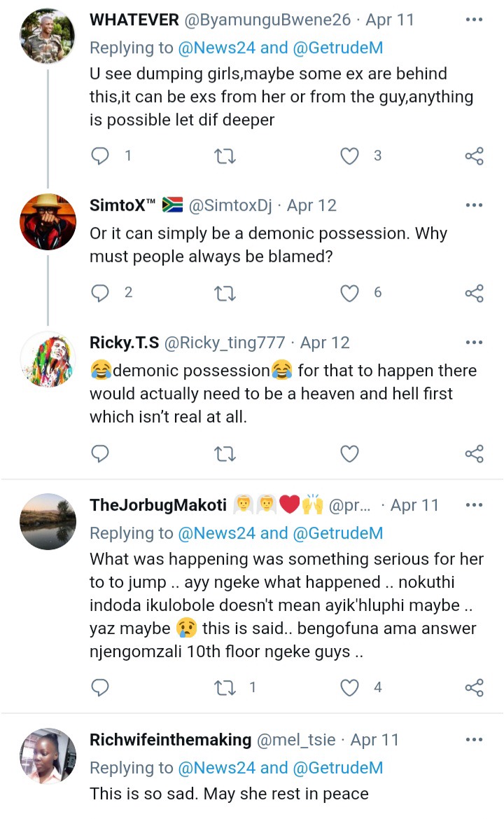View Richwifeinthemaking's profile picture
Screen dimensions: 504x819
[x=48, y=756]
